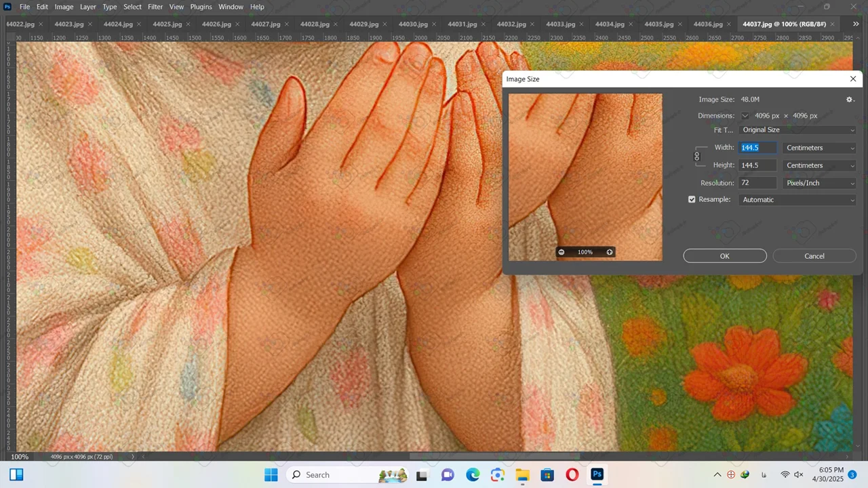Click the Image Size gear settings icon

coord(849,100)
